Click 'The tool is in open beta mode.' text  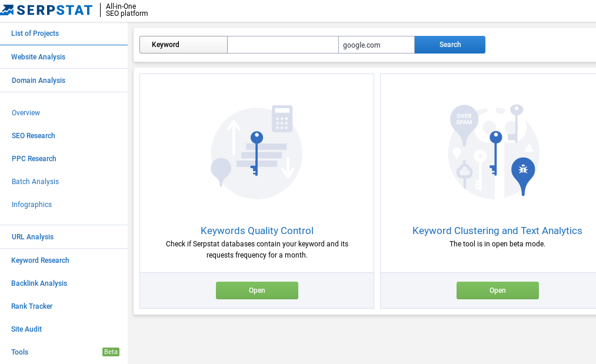[497, 244]
